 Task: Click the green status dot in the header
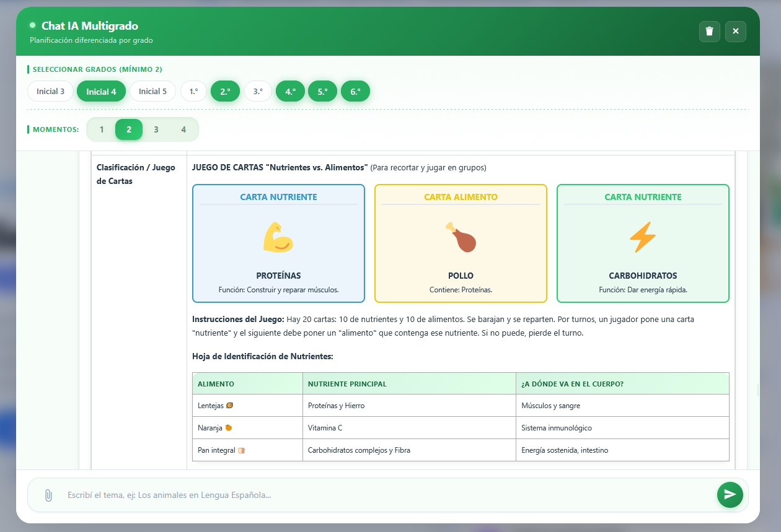(32, 27)
